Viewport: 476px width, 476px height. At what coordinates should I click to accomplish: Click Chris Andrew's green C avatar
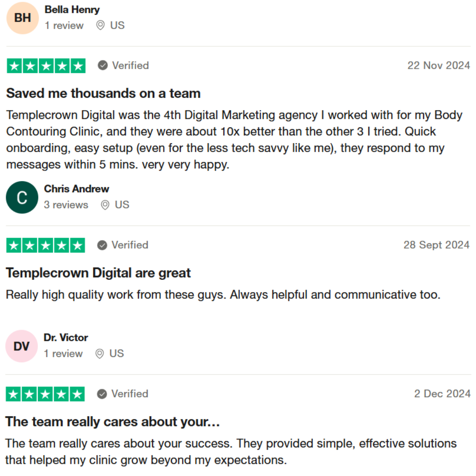click(x=22, y=197)
